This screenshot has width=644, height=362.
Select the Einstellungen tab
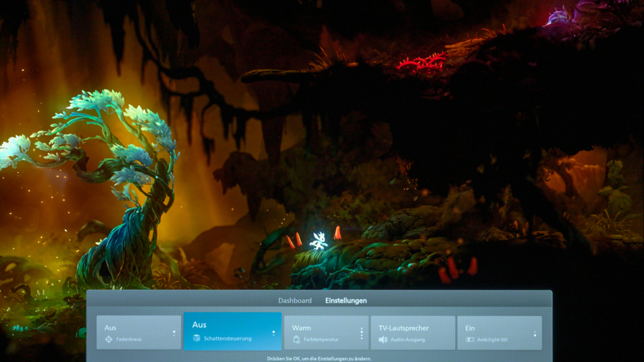pos(346,300)
